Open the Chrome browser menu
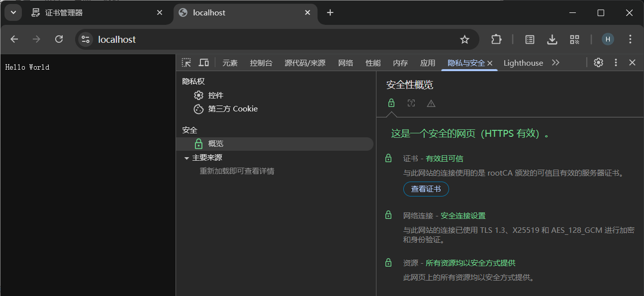The image size is (644, 296). (630, 39)
